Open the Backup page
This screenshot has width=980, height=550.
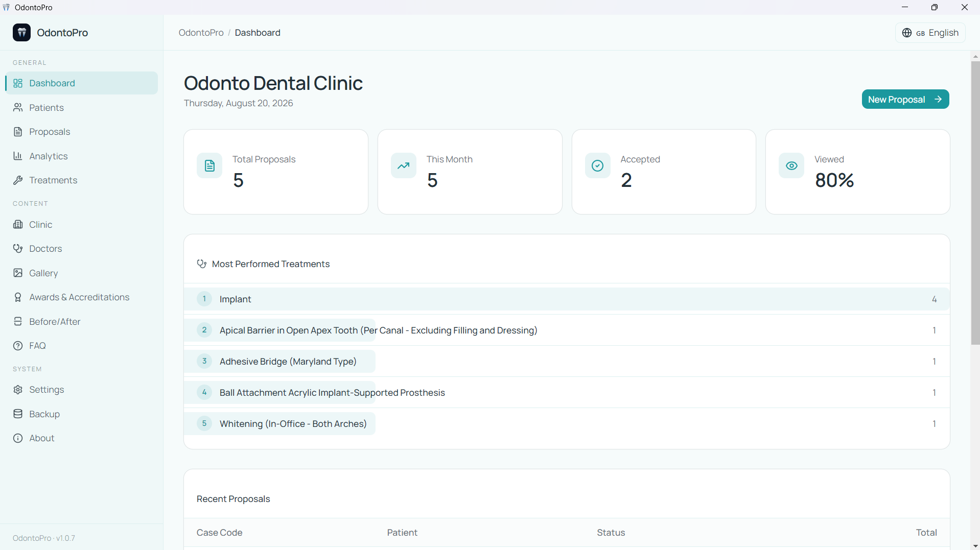[x=82, y=414]
